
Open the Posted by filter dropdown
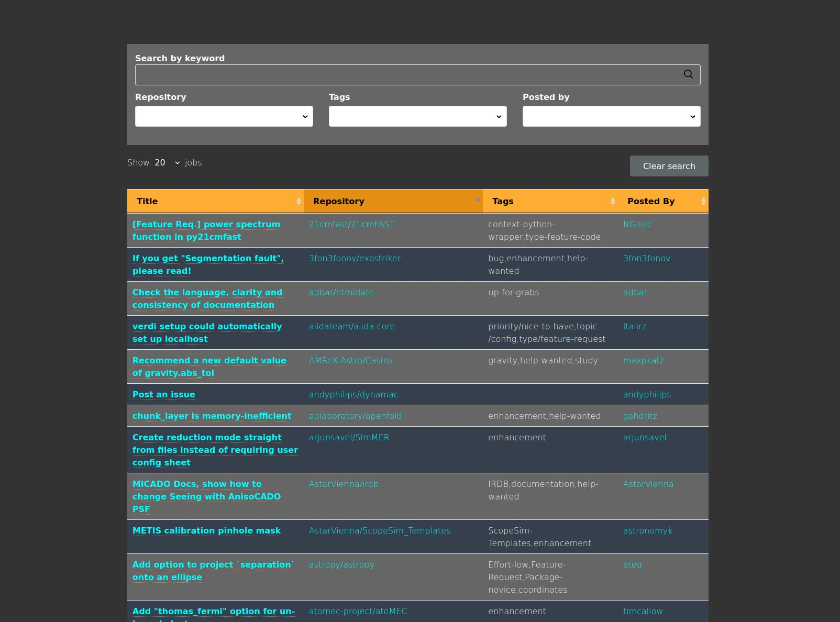pyautogui.click(x=611, y=116)
